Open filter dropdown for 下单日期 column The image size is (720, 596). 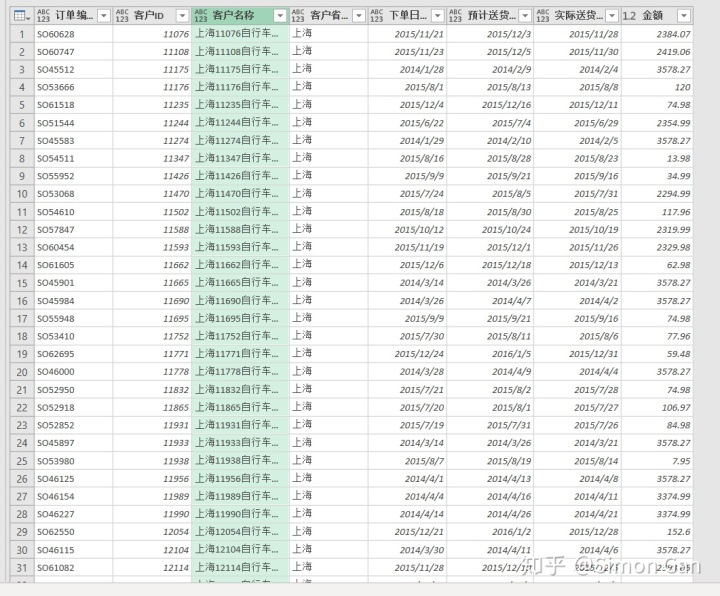(x=438, y=16)
